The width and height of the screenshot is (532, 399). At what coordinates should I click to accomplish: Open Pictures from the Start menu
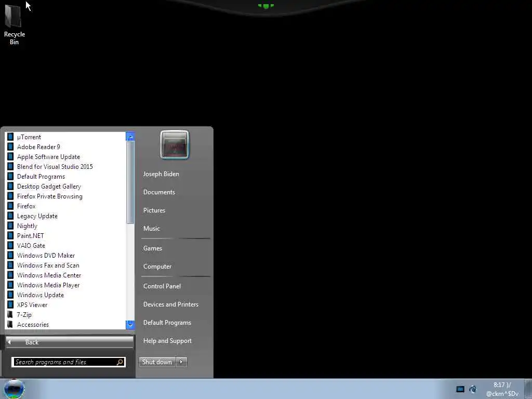pyautogui.click(x=154, y=210)
